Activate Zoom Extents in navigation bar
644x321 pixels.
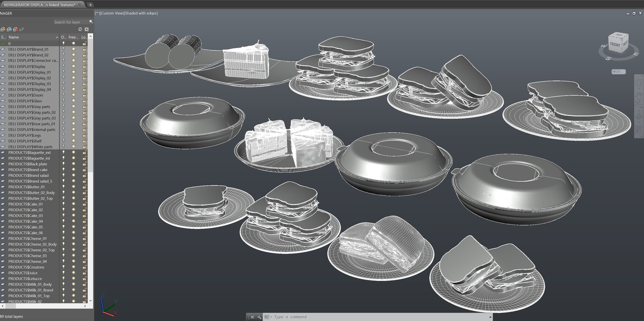639,104
